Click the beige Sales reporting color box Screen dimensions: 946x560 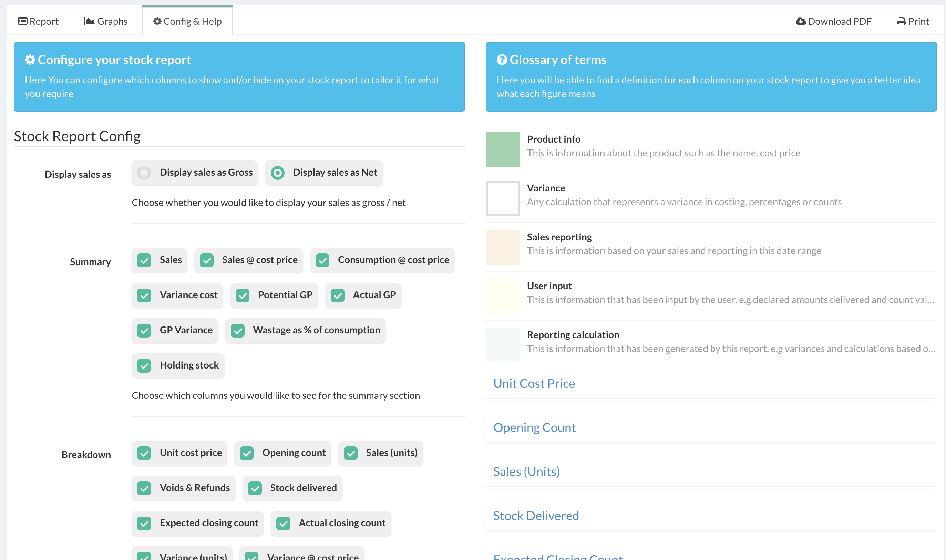(x=503, y=247)
